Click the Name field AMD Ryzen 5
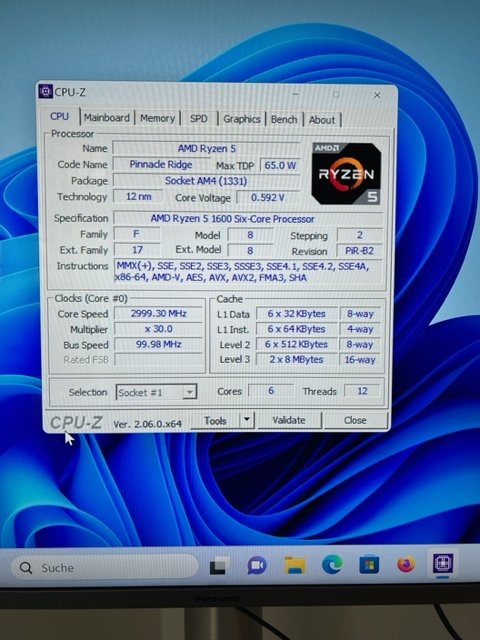Viewport: 480px width, 640px height. pos(207,148)
